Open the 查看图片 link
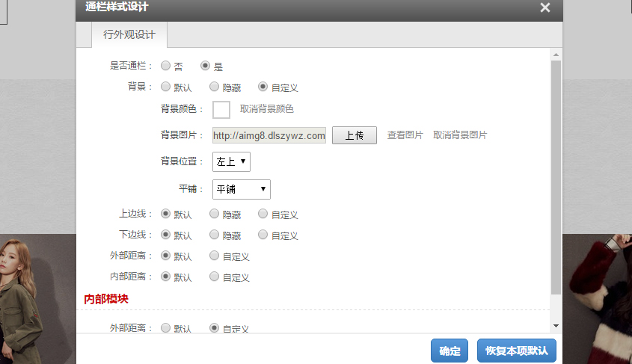The width and height of the screenshot is (632, 364). (405, 135)
